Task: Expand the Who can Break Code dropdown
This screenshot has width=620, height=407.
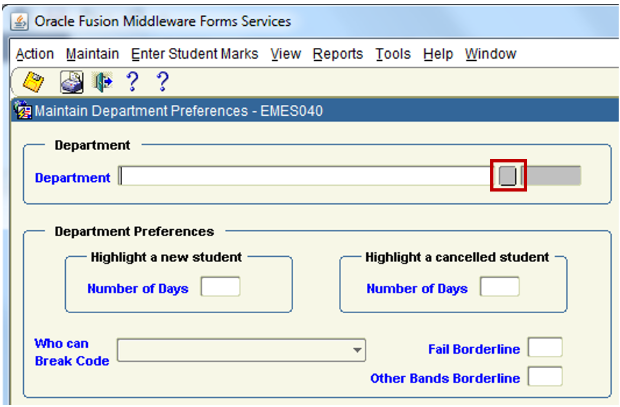Action: [x=357, y=350]
